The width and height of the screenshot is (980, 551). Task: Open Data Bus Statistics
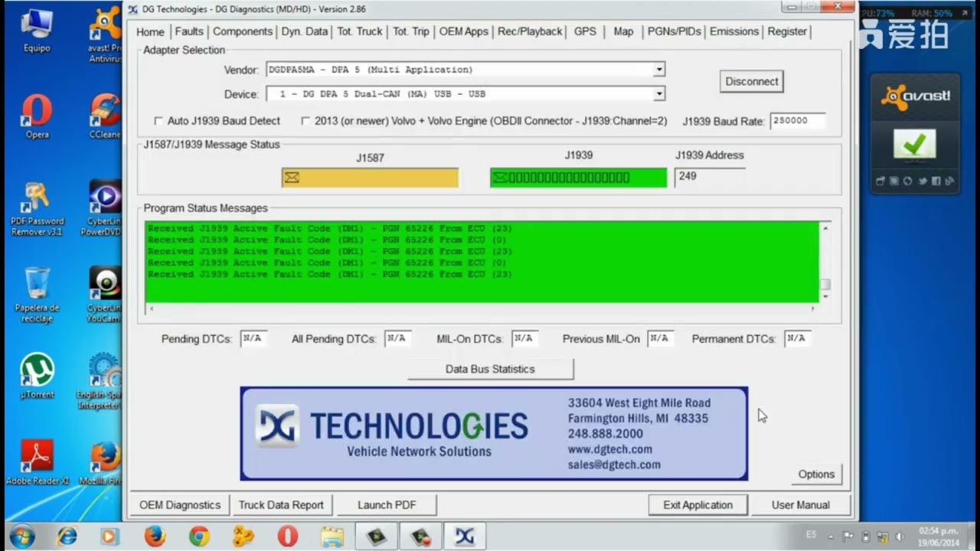point(490,369)
